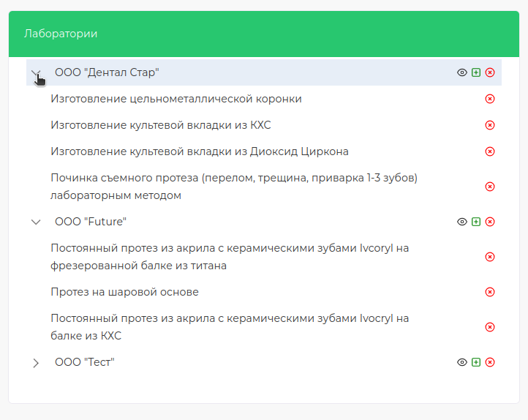Click "Изготовление культевой вкладки из Диоксид Циркона"
Image resolution: width=528 pixels, height=420 pixels.
200,151
